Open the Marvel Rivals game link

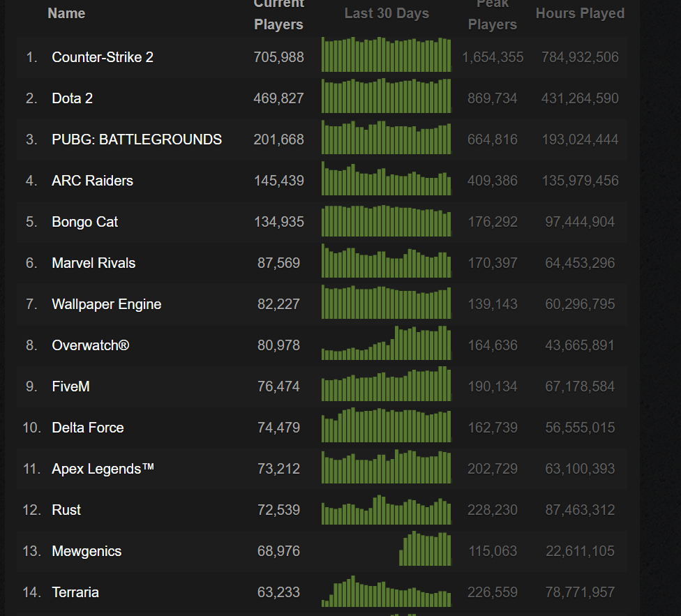coord(93,263)
